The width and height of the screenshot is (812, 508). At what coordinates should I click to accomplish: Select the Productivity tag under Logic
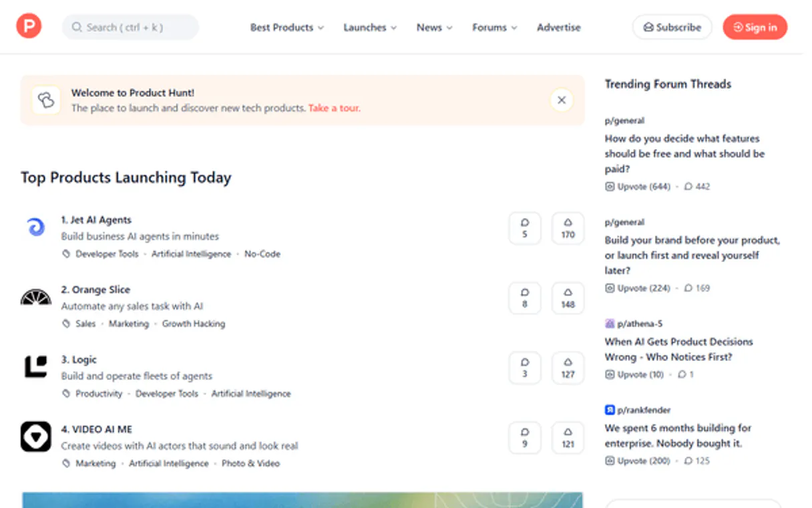point(99,394)
